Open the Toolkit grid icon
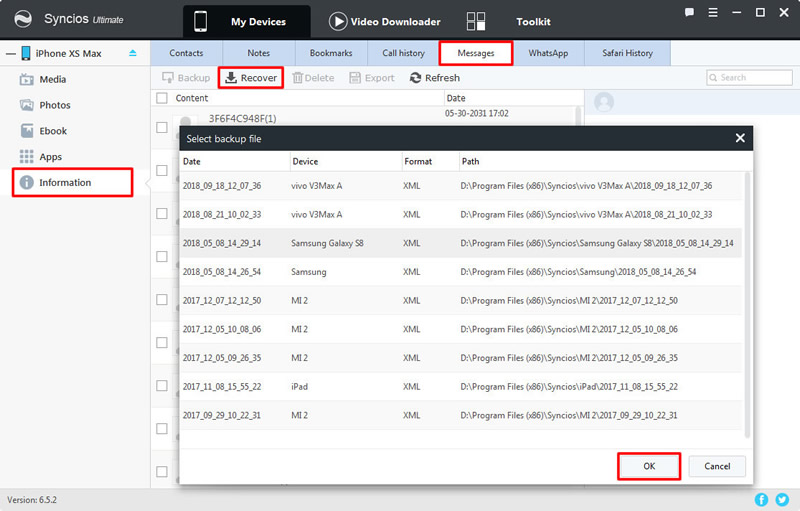Screen dimensions: 800x511 tap(476, 21)
